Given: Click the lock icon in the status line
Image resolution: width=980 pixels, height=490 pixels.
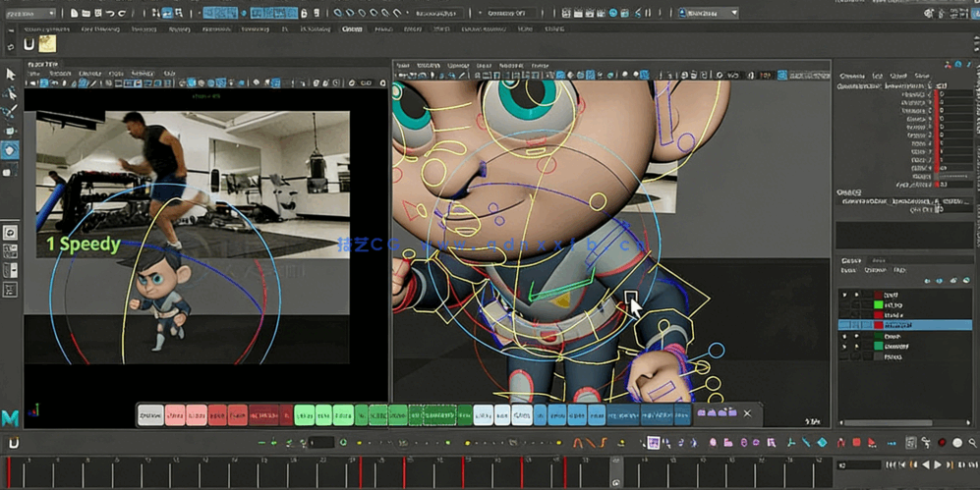Looking at the screenshot, I should 305,14.
